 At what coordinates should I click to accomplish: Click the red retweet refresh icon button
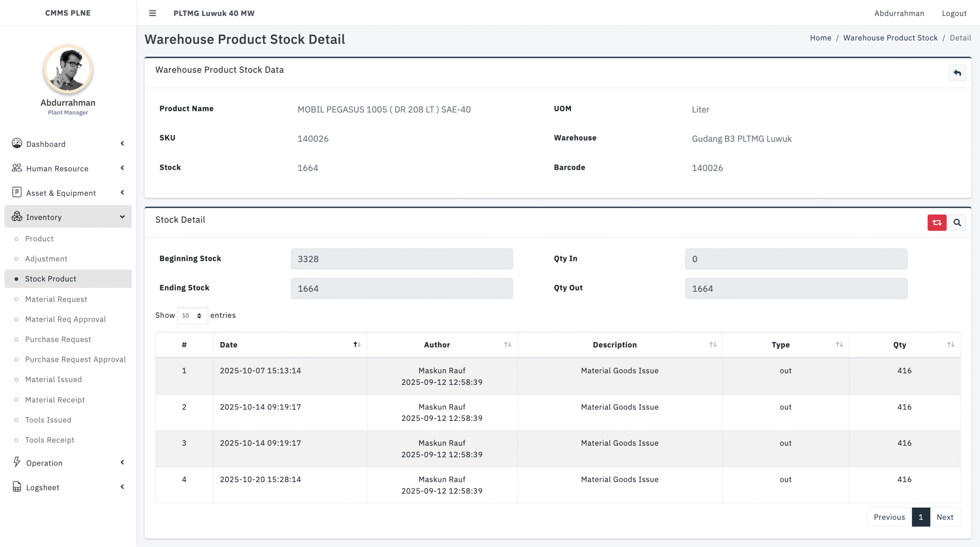[x=937, y=223]
